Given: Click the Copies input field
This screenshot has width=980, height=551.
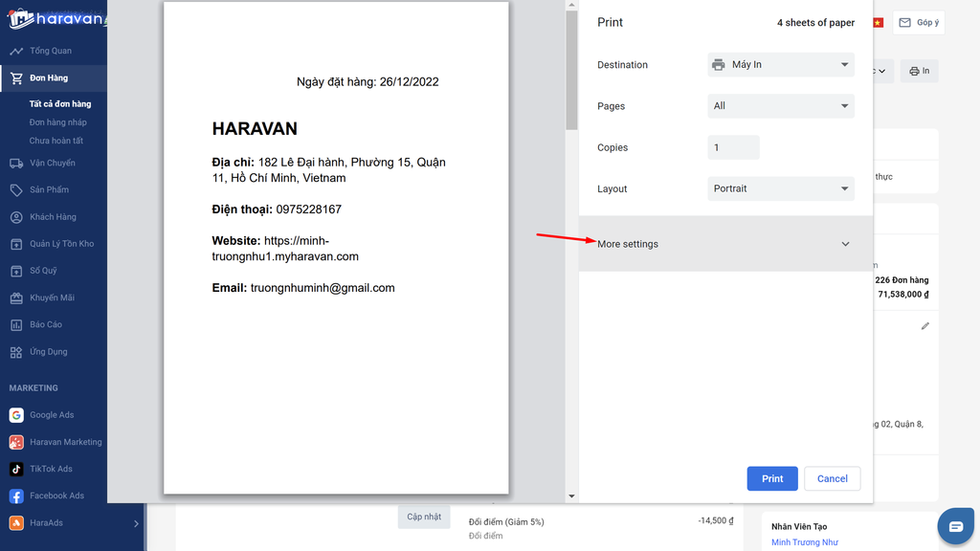Looking at the screenshot, I should point(733,147).
